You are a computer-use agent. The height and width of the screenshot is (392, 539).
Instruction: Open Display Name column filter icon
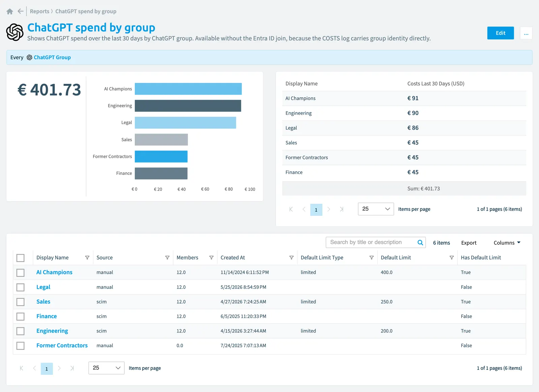tap(87, 258)
